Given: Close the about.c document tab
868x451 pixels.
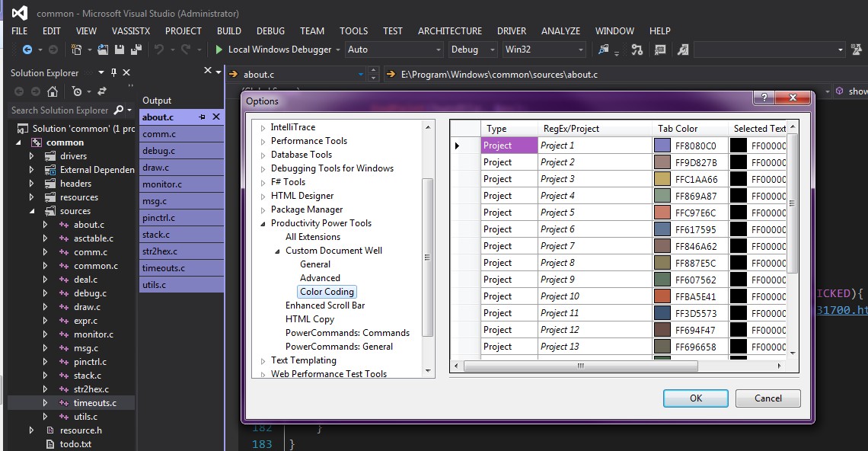Looking at the screenshot, I should 216,117.
